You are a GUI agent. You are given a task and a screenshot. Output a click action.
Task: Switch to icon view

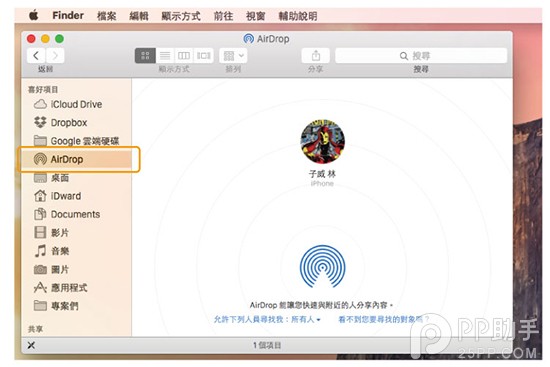point(145,55)
